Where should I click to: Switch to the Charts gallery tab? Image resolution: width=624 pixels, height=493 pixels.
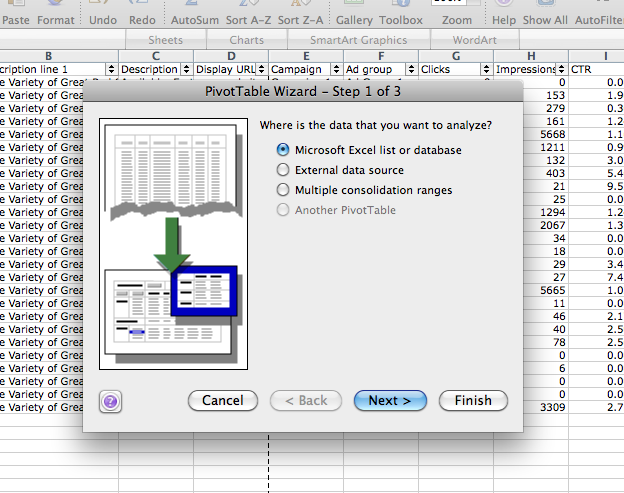point(246,40)
